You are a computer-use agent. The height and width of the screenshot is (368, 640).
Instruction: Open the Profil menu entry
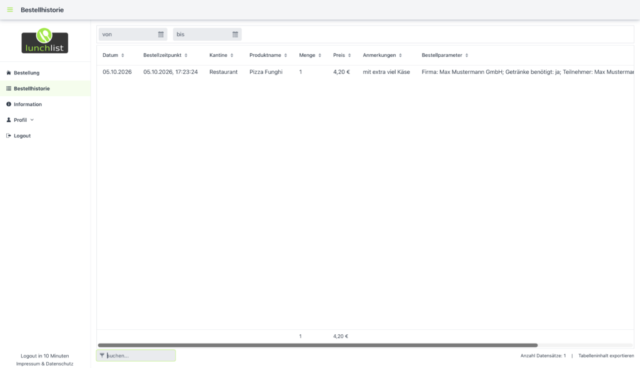click(x=45, y=120)
